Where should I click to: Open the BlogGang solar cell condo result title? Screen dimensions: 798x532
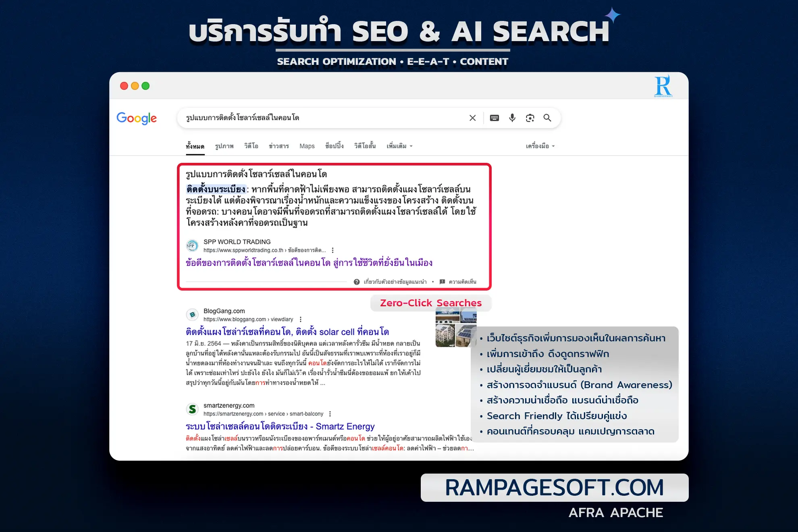(287, 332)
